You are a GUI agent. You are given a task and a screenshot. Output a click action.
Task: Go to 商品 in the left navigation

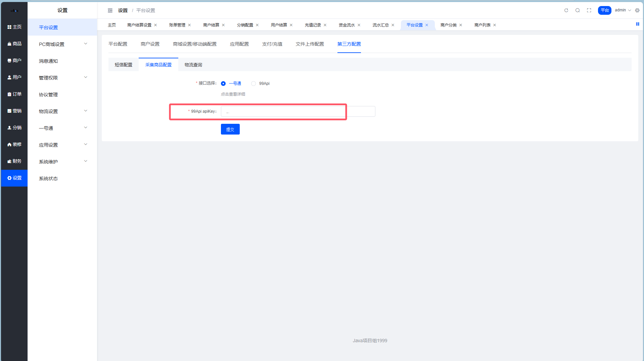click(x=14, y=44)
